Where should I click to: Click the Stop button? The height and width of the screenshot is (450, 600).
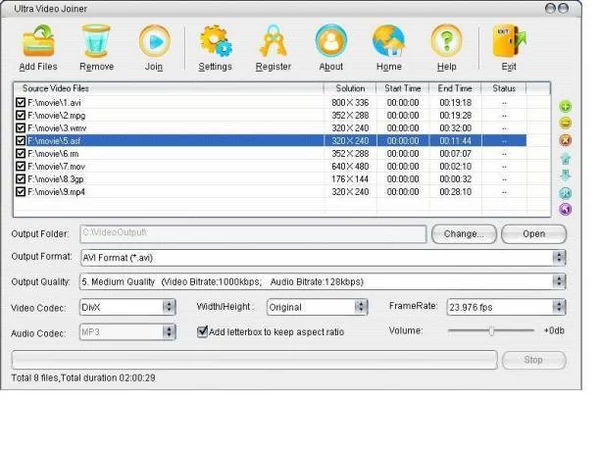[x=534, y=360]
